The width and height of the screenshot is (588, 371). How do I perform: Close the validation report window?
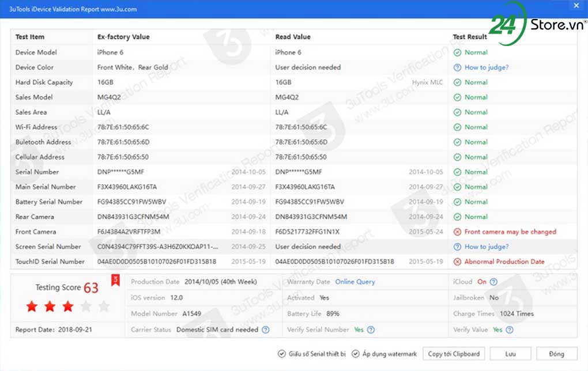click(576, 6)
